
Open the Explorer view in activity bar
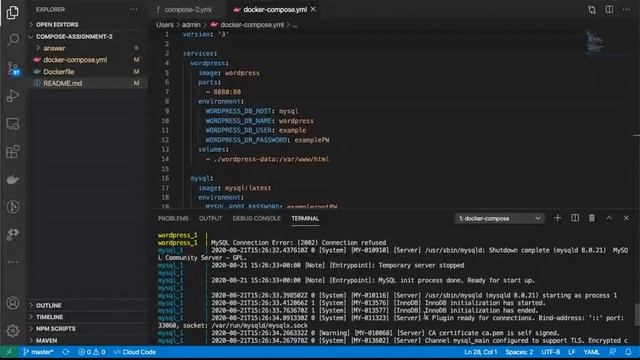pyautogui.click(x=13, y=12)
